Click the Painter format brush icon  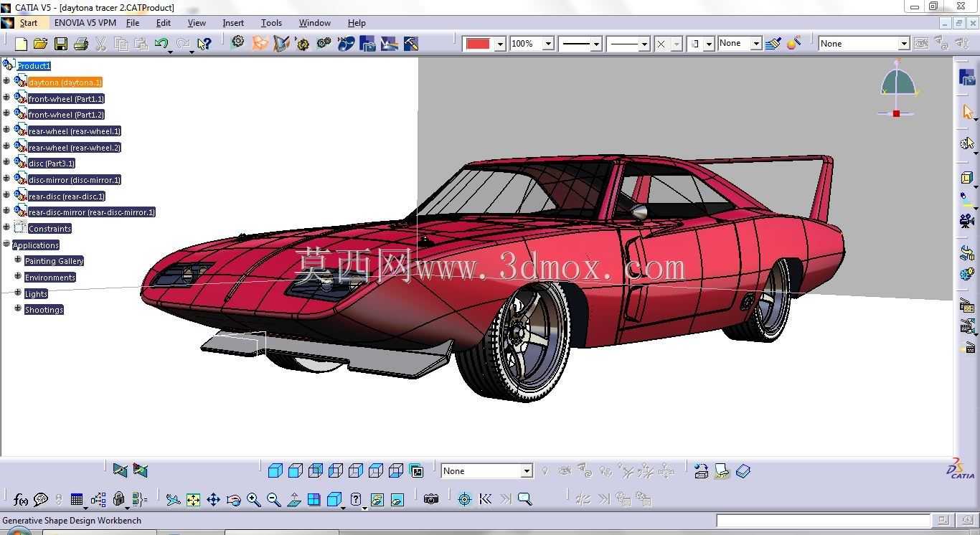(x=773, y=44)
